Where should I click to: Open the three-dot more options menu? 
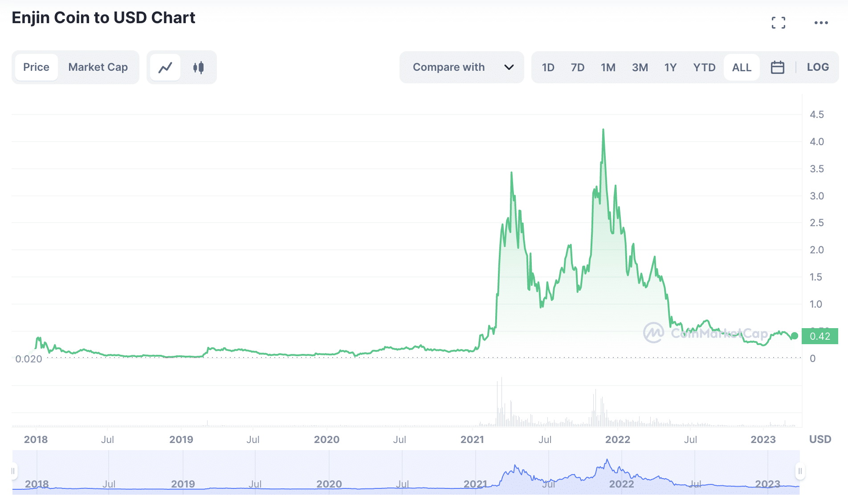[821, 23]
